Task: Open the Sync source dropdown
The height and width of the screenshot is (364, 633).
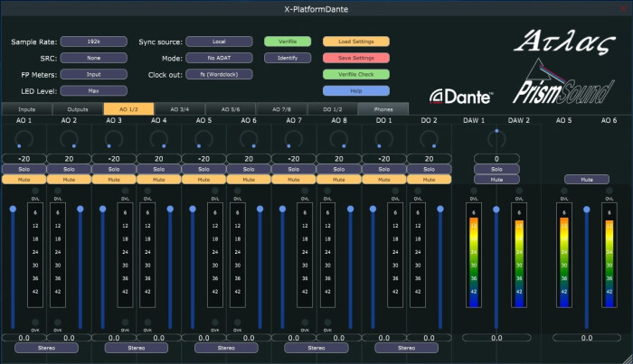Action: (x=220, y=42)
